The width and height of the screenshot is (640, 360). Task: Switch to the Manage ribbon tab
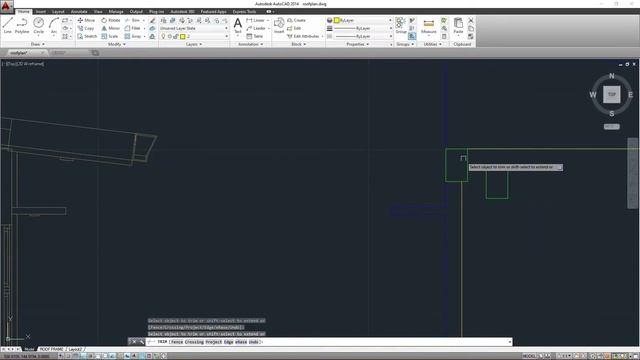click(x=116, y=11)
